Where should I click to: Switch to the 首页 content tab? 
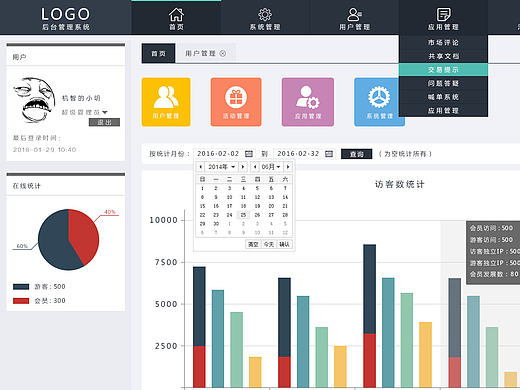click(158, 53)
